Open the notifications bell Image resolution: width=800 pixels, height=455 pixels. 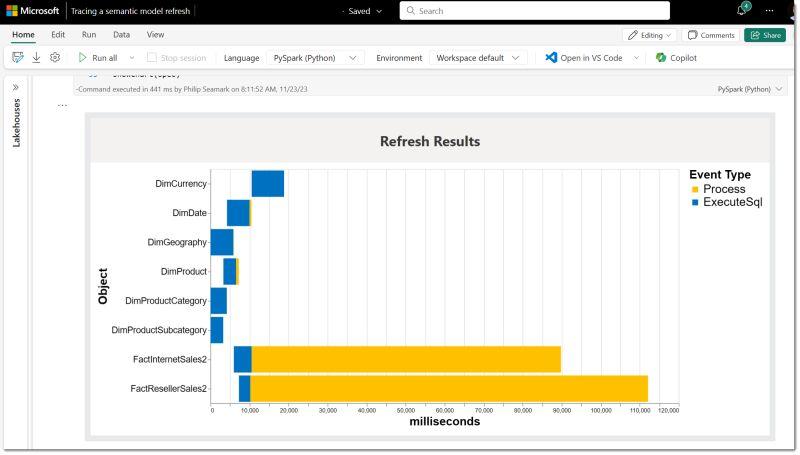[744, 10]
